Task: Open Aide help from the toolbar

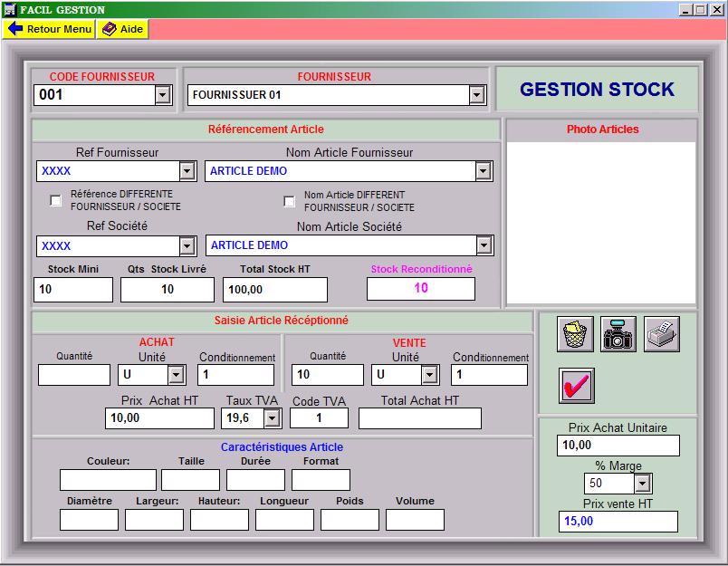Action: coord(122,29)
